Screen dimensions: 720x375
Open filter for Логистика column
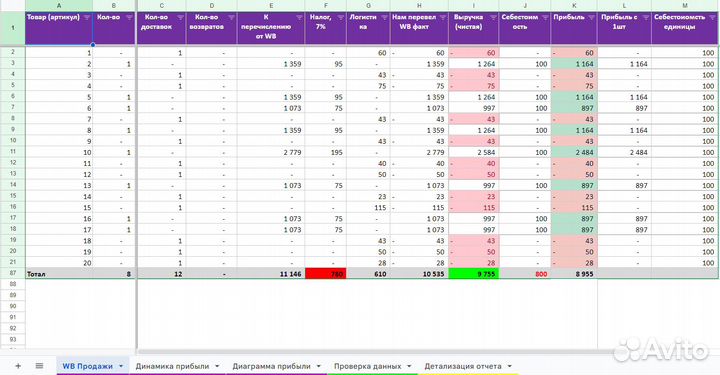[x=384, y=17]
